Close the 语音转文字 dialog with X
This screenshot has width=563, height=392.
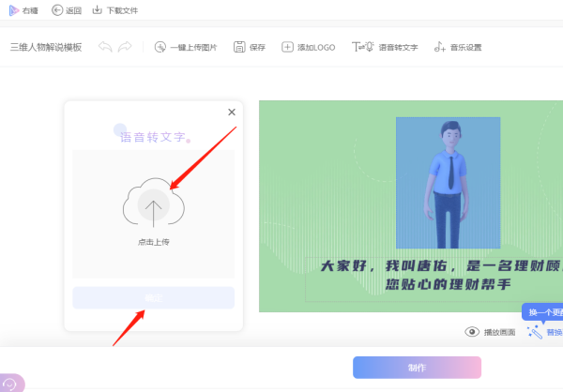tap(232, 112)
